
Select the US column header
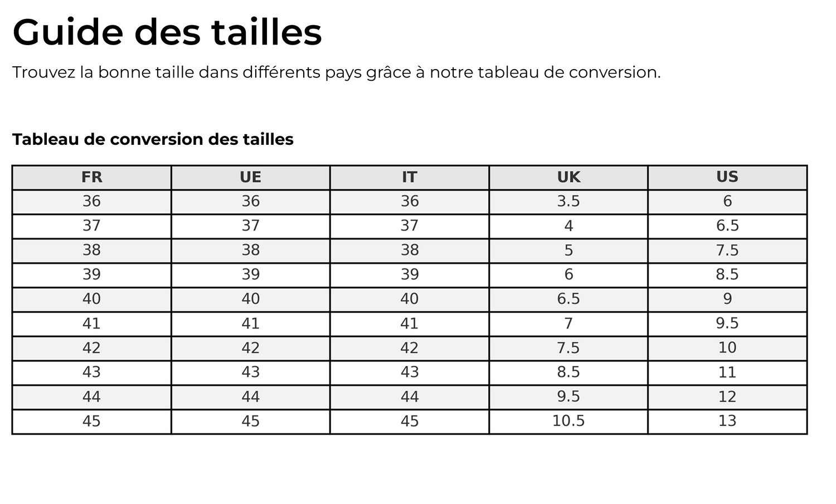pyautogui.click(x=727, y=177)
